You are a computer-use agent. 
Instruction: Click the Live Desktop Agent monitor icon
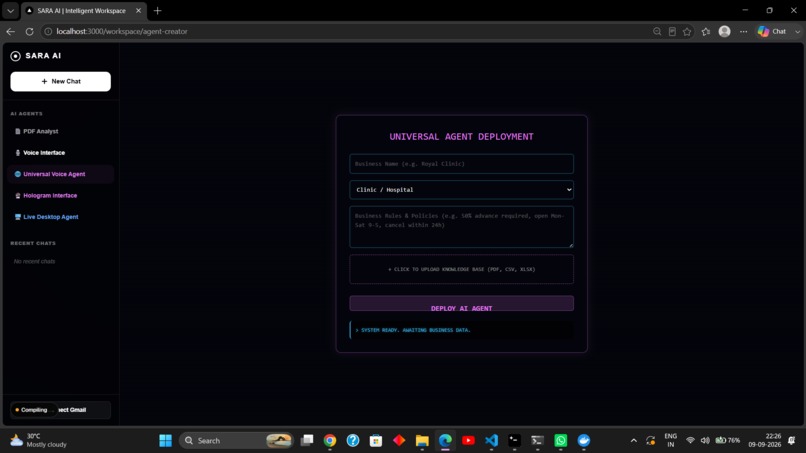(x=17, y=217)
